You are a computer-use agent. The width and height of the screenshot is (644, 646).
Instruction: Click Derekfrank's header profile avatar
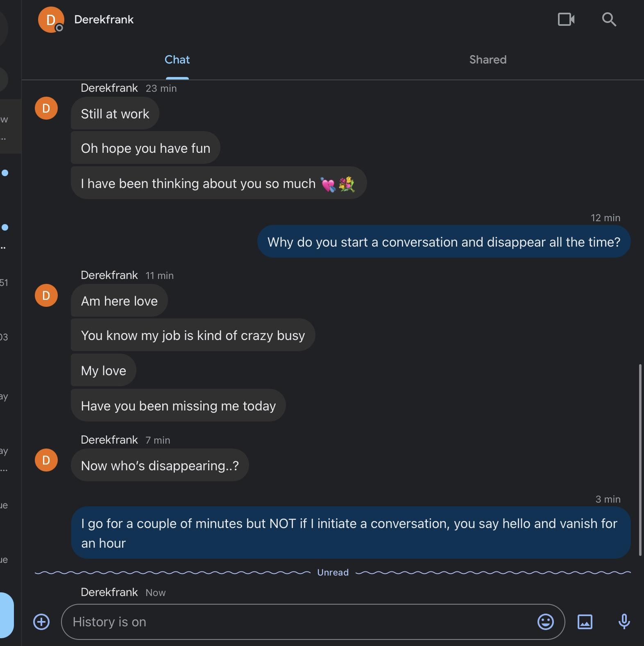(x=51, y=20)
